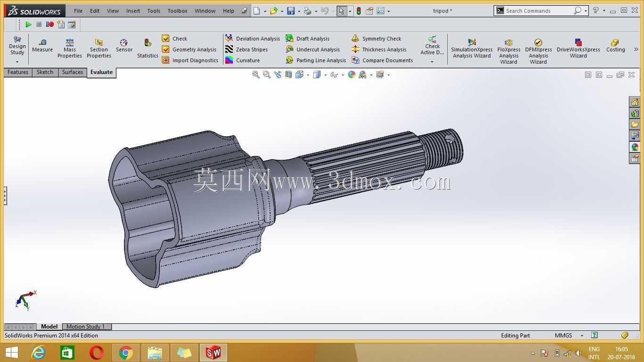Screen dimensions: 644x362
Task: Open the Measure tool
Action: point(42,46)
